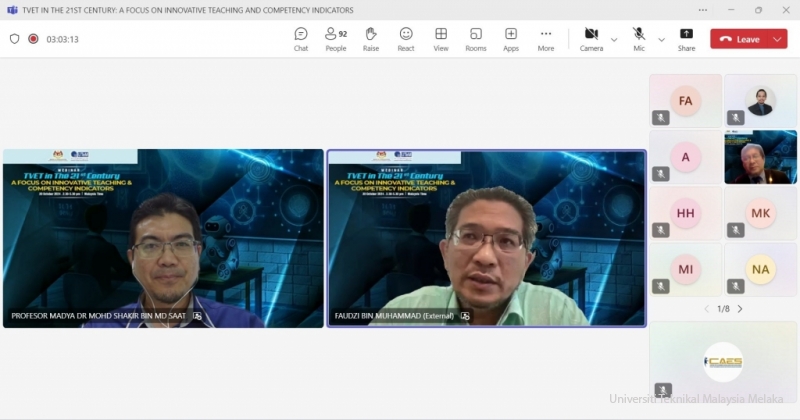The width and height of the screenshot is (800, 420).
Task: Expand the Camera options dropdown arrow
Action: pos(614,40)
